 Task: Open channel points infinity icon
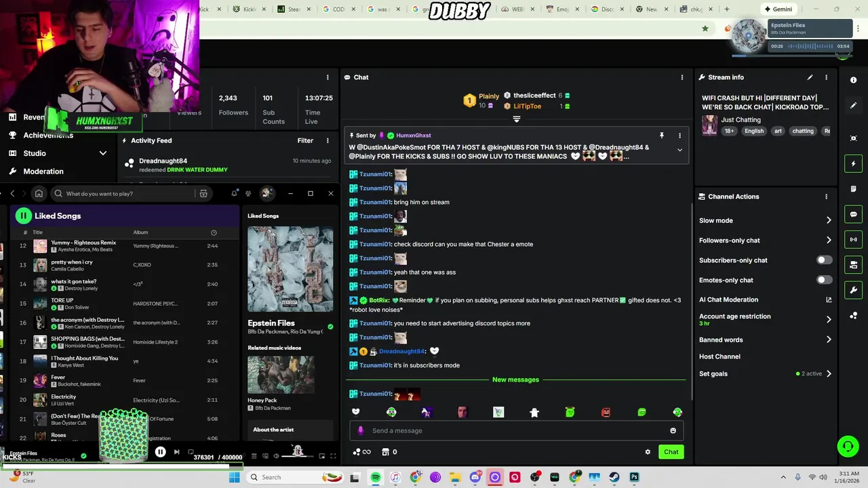[362, 452]
